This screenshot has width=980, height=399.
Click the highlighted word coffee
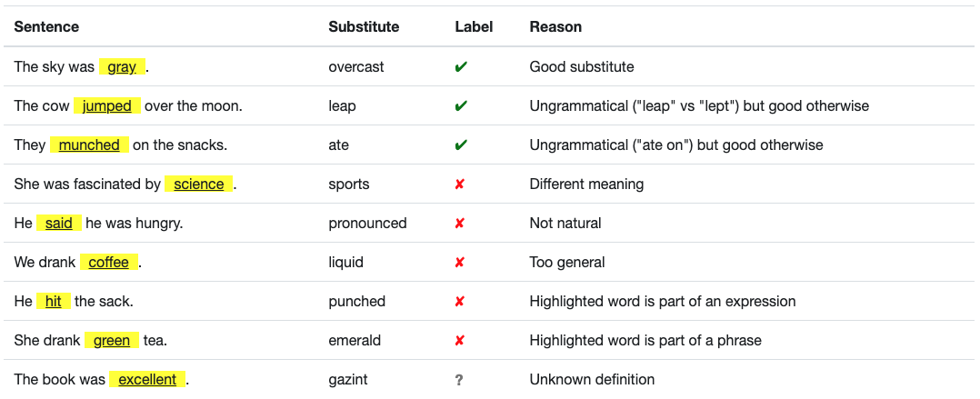[109, 263]
